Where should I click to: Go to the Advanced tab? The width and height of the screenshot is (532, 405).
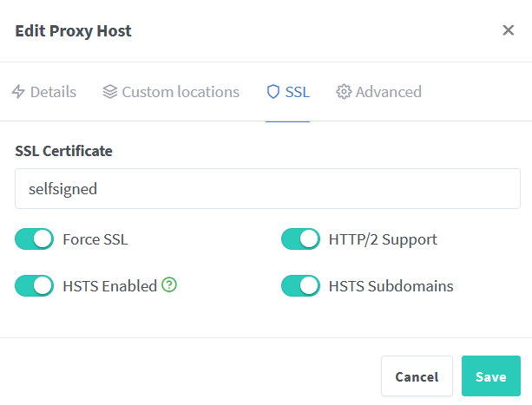pyautogui.click(x=388, y=92)
